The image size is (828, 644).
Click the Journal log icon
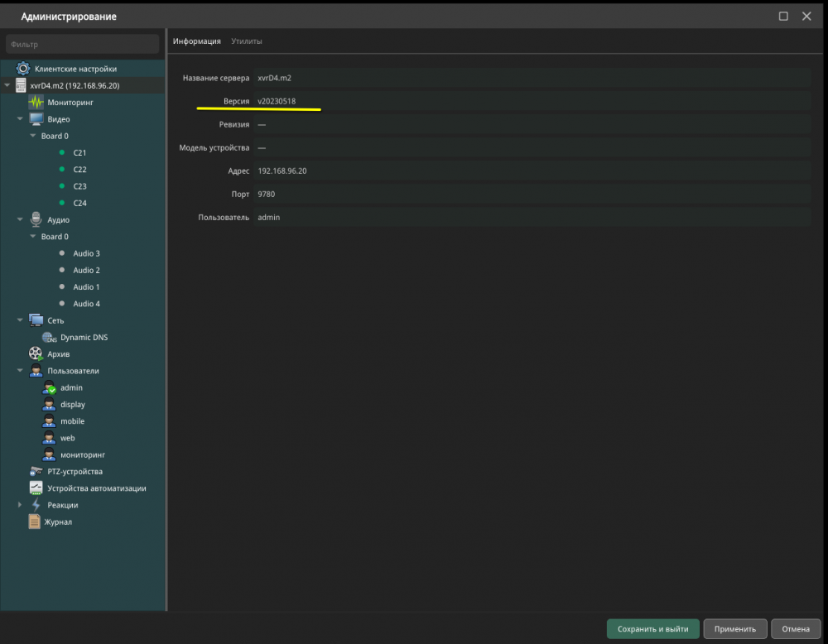[x=35, y=522]
